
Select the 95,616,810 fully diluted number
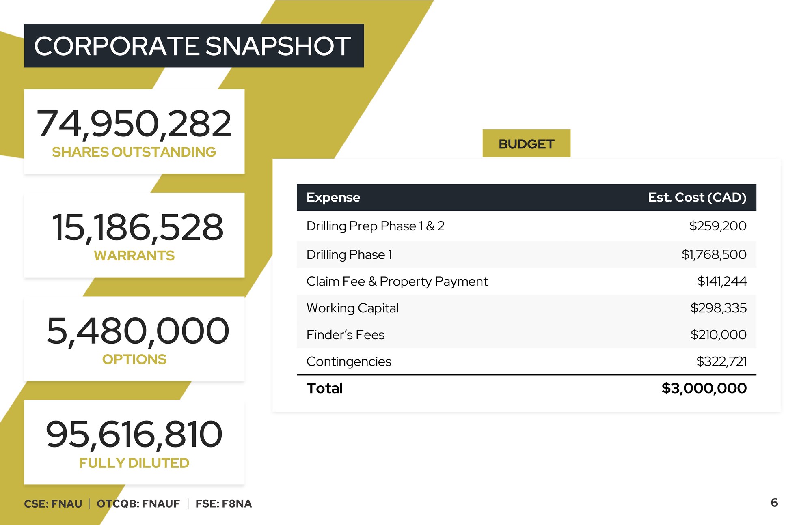click(x=134, y=435)
